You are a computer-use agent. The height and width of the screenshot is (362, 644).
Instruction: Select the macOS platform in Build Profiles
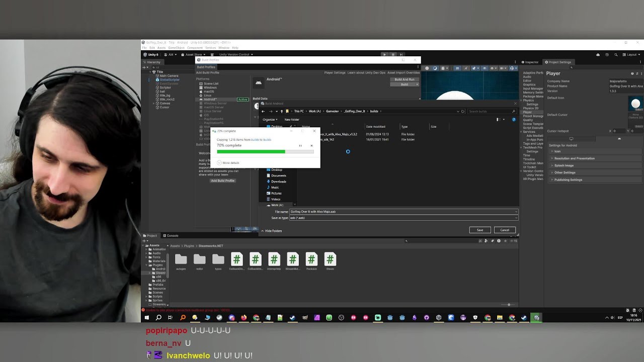pyautogui.click(x=209, y=92)
